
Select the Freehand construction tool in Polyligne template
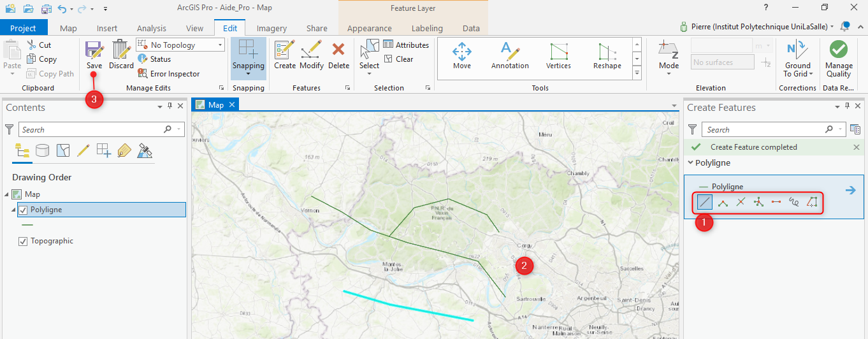tap(793, 203)
